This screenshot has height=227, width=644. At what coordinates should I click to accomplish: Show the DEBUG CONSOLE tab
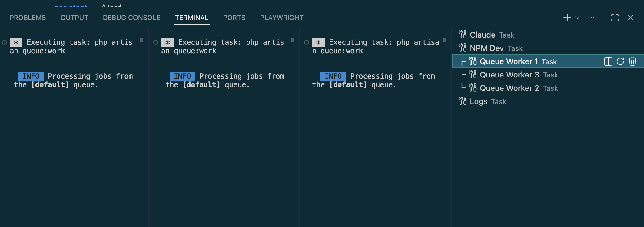pyautogui.click(x=131, y=18)
